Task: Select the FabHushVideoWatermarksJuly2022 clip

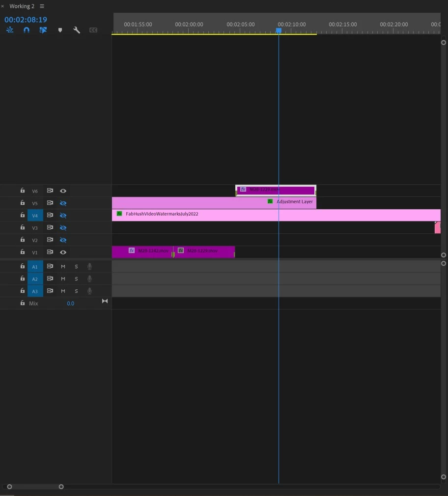Action: pos(276,215)
